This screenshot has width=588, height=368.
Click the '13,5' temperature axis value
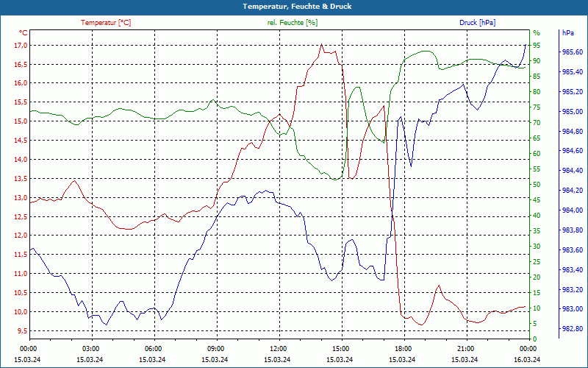click(21, 179)
